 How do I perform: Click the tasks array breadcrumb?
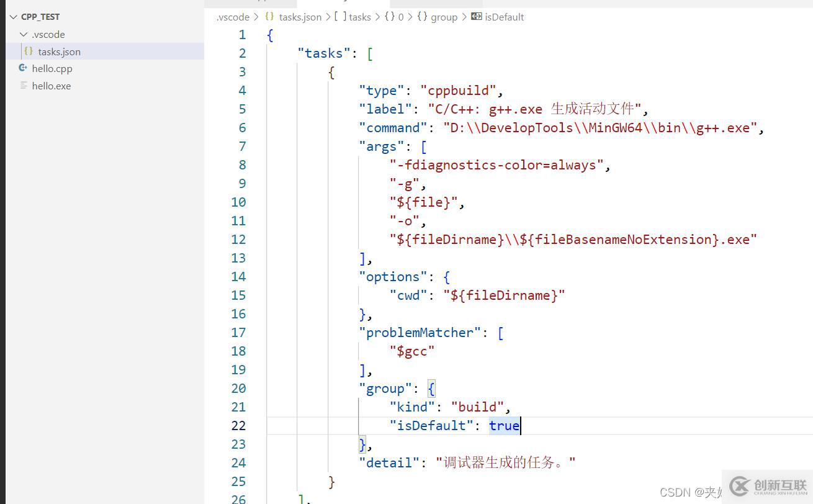click(360, 17)
